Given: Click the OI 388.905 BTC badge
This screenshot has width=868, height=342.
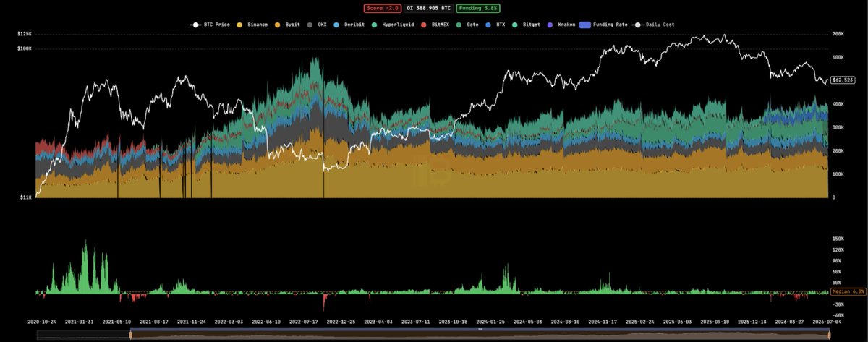Looking at the screenshot, I should [x=428, y=8].
